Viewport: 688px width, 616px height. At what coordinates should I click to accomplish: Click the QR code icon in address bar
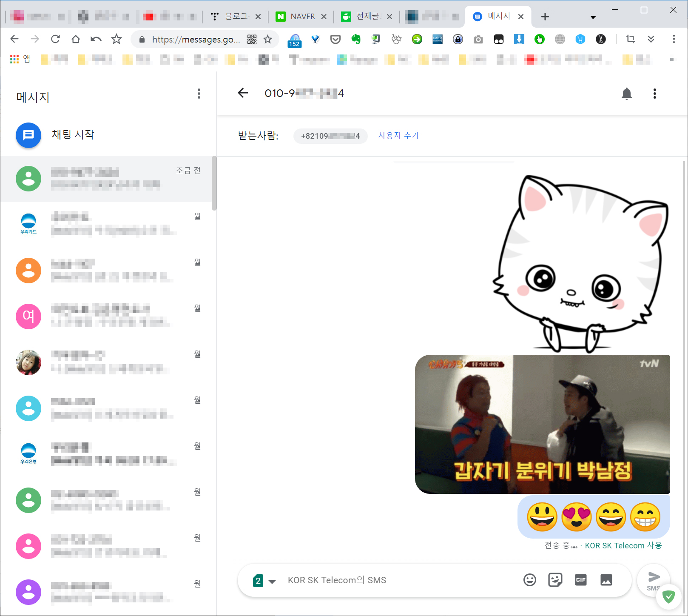tap(252, 40)
